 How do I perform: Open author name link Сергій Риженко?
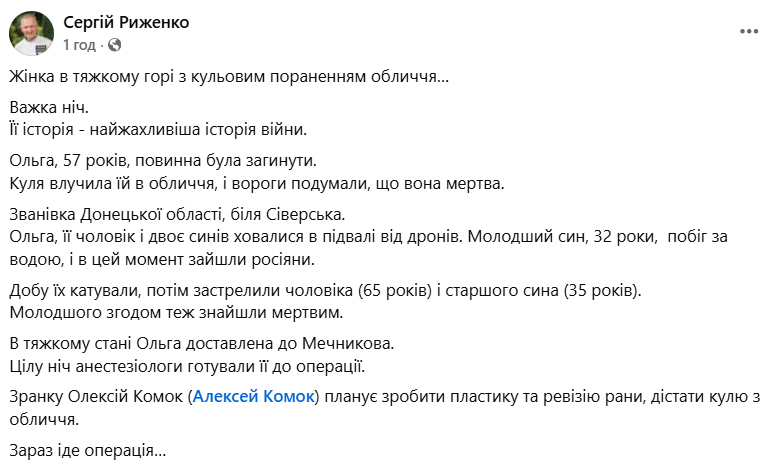125,22
